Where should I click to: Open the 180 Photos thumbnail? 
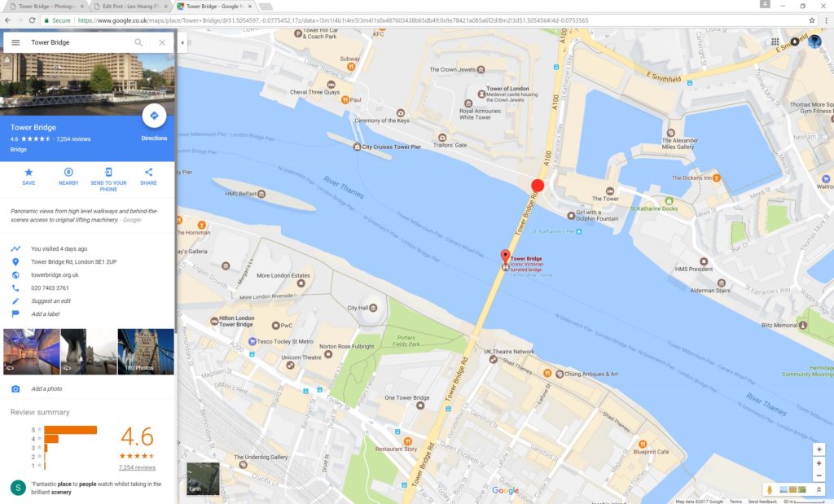[x=146, y=351]
